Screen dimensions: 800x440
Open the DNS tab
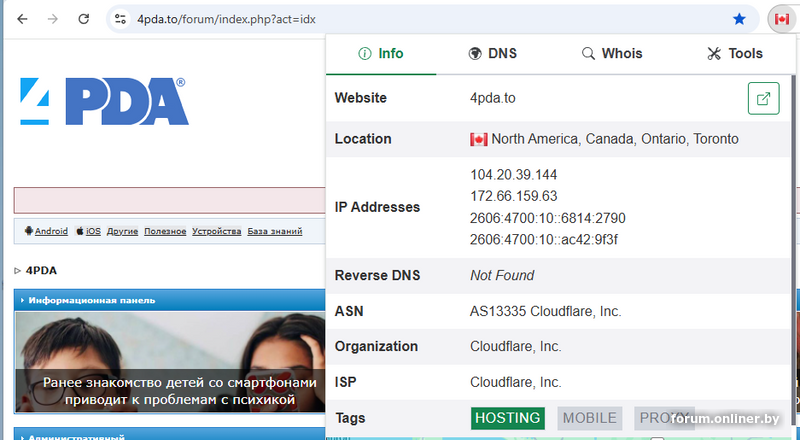point(492,54)
